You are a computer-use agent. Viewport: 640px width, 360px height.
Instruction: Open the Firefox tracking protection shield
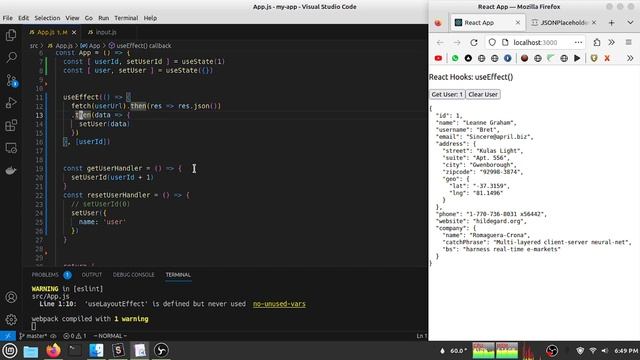[x=492, y=42]
